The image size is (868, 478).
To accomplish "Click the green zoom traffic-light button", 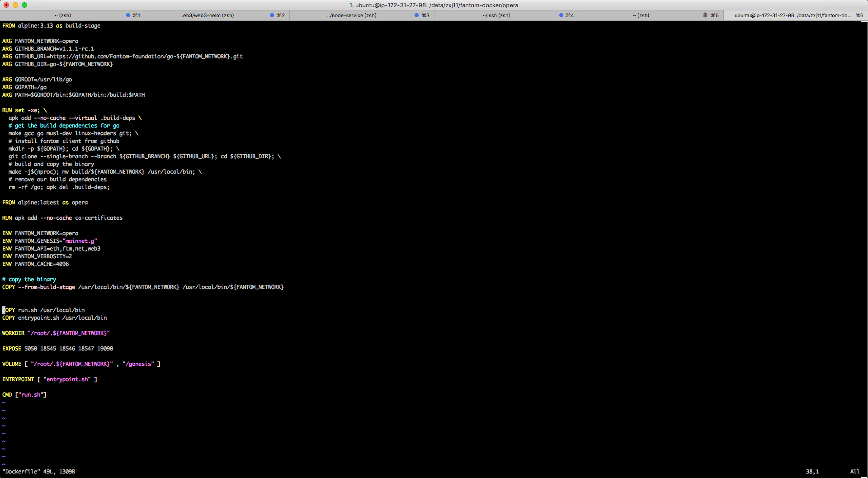I will [x=24, y=5].
